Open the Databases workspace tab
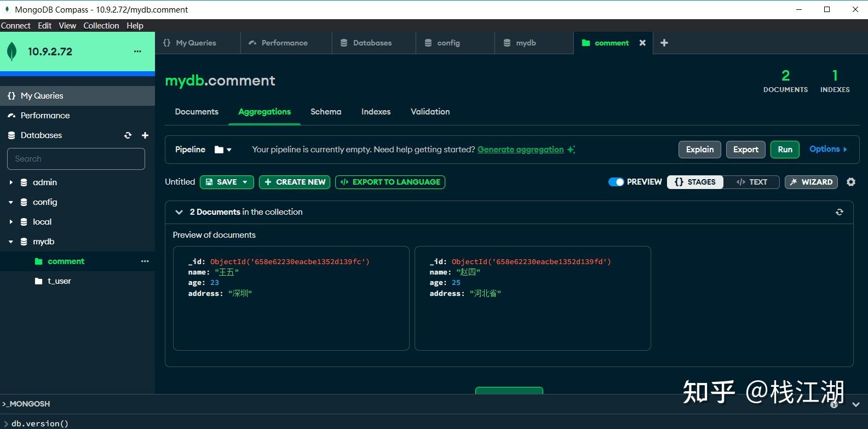The width and height of the screenshot is (868, 429). point(374,43)
